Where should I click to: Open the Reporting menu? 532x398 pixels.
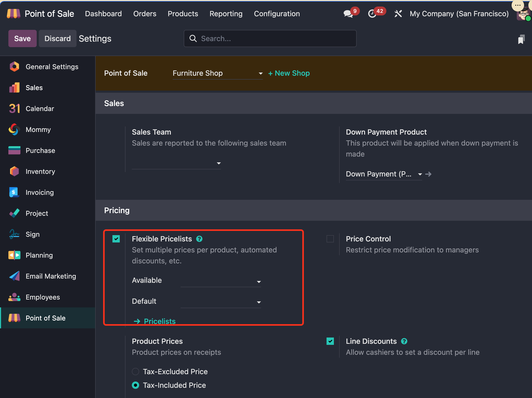[226, 14]
